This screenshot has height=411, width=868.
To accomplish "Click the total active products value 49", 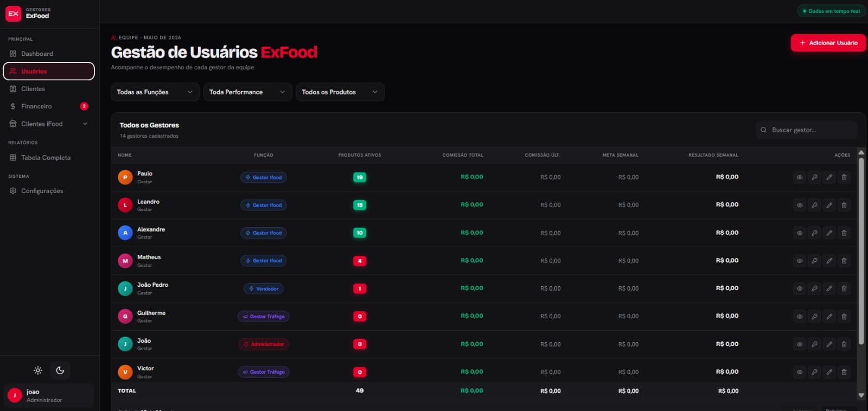I will pyautogui.click(x=360, y=390).
